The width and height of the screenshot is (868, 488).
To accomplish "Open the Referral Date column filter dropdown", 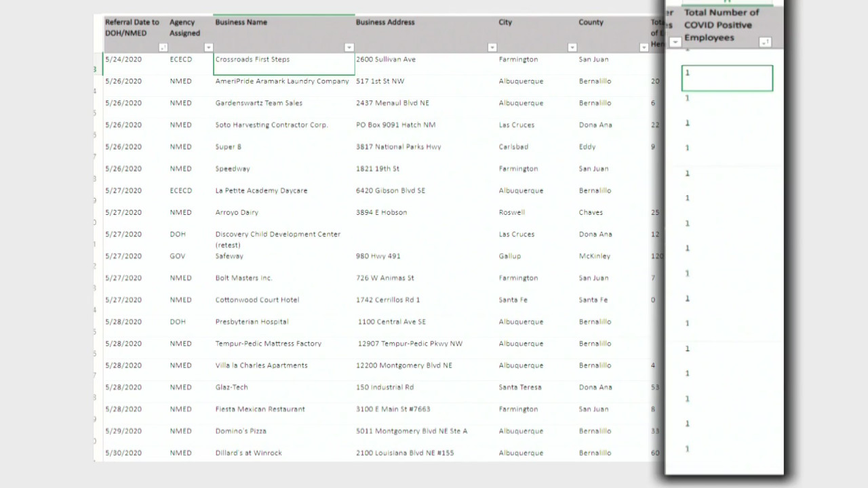I will 163,47.
